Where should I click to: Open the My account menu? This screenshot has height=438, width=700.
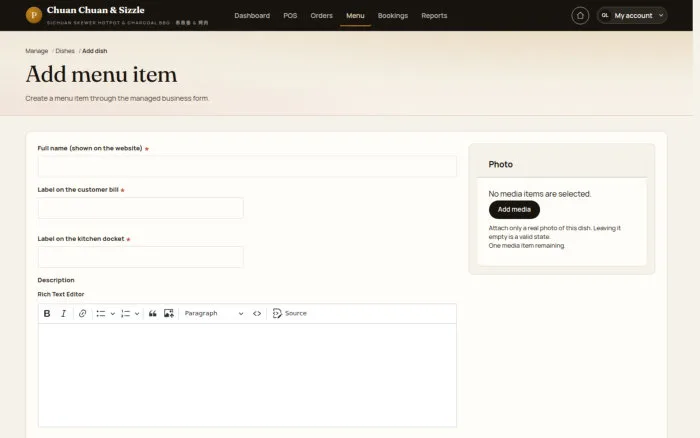[632, 16]
